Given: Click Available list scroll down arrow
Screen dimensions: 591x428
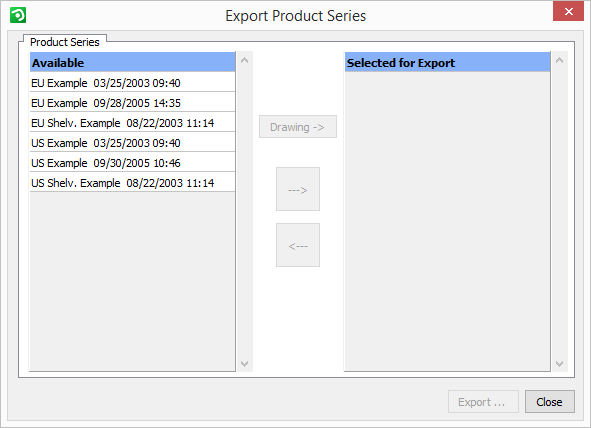Looking at the screenshot, I should point(244,364).
